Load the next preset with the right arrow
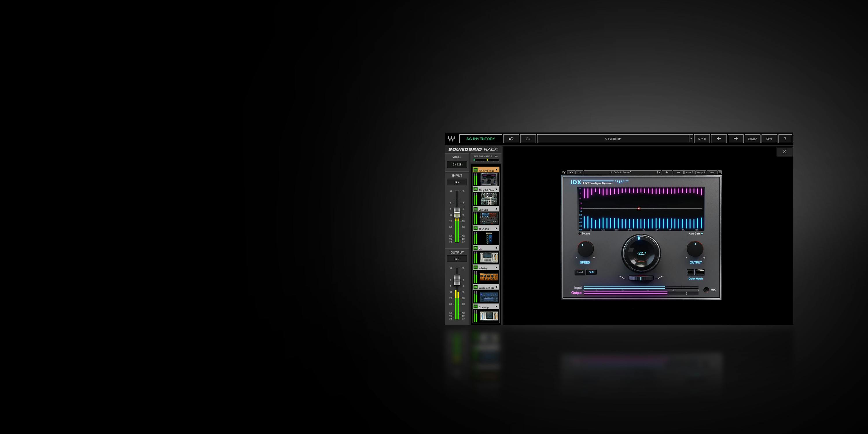This screenshot has height=434, width=868. 735,139
